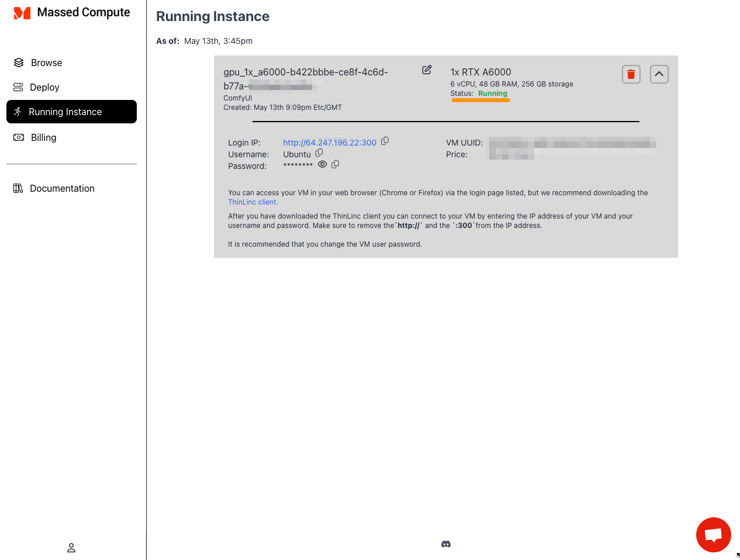Edit the instance name
This screenshot has height=560, width=740.
(427, 70)
